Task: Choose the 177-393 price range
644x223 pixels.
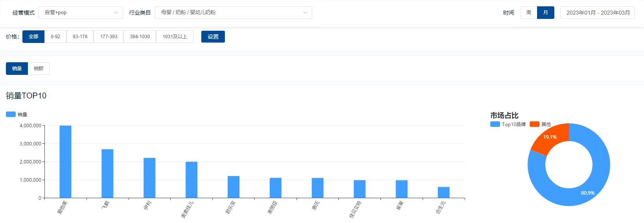Action: pos(109,37)
